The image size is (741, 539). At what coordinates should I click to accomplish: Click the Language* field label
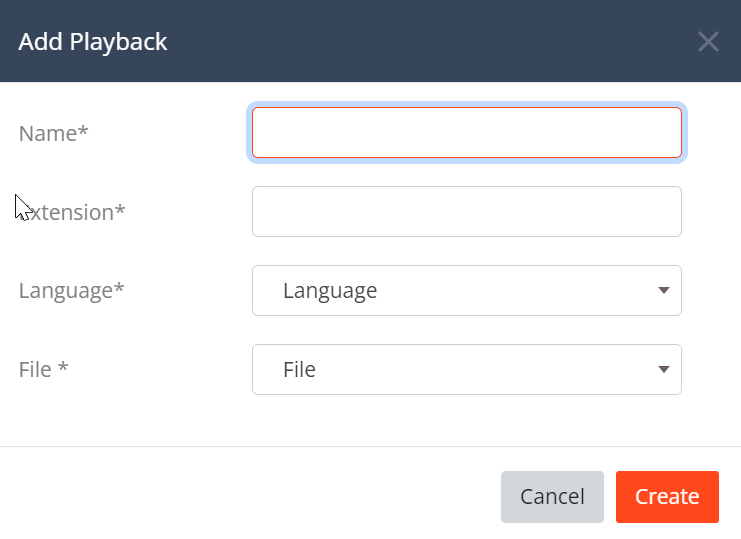pyautogui.click(x=71, y=291)
